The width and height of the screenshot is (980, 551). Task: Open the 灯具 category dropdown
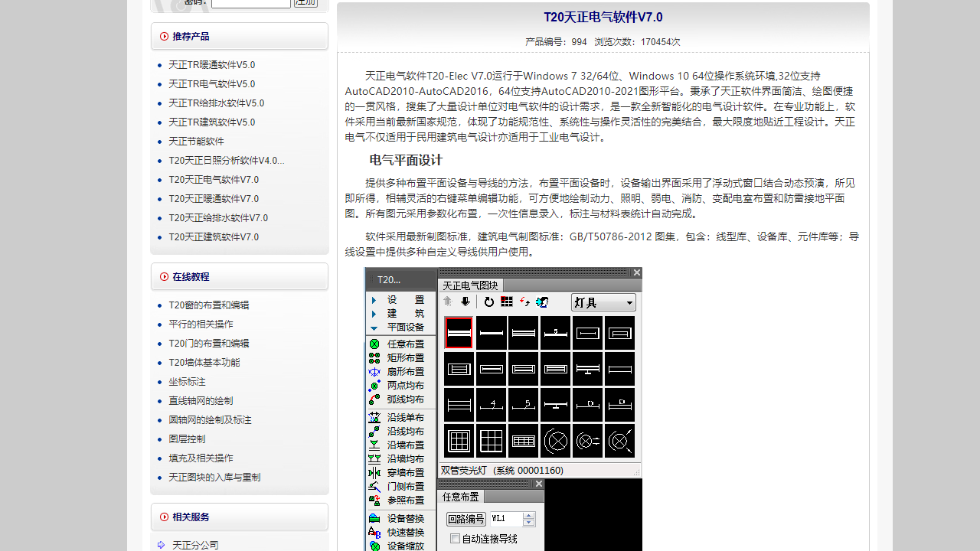point(603,302)
